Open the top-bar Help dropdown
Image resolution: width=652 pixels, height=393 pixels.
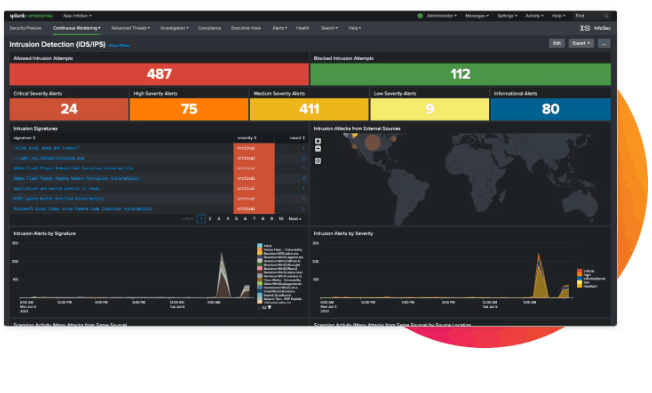coord(559,16)
